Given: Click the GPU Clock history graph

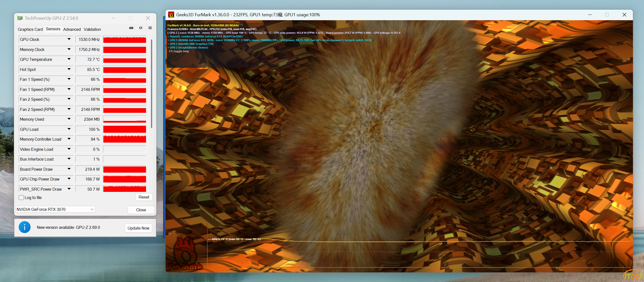Looking at the screenshot, I should pos(125,39).
